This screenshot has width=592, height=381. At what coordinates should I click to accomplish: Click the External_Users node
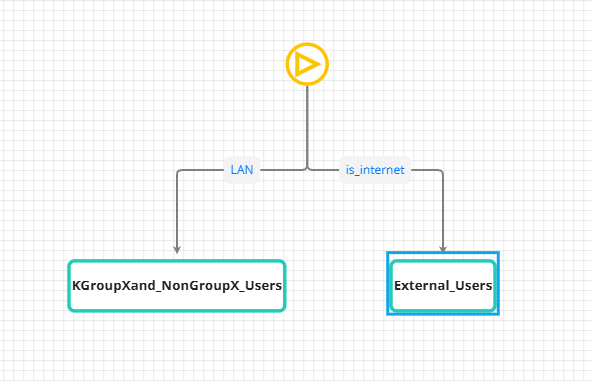(443, 285)
